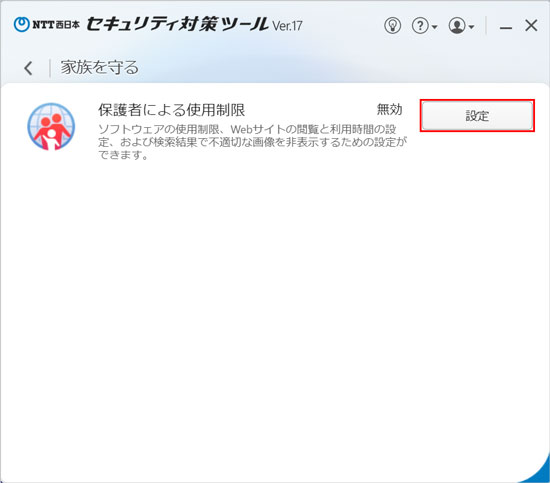This screenshot has width=550, height=483.
Task: Click the parental control description text
Action: 252,142
